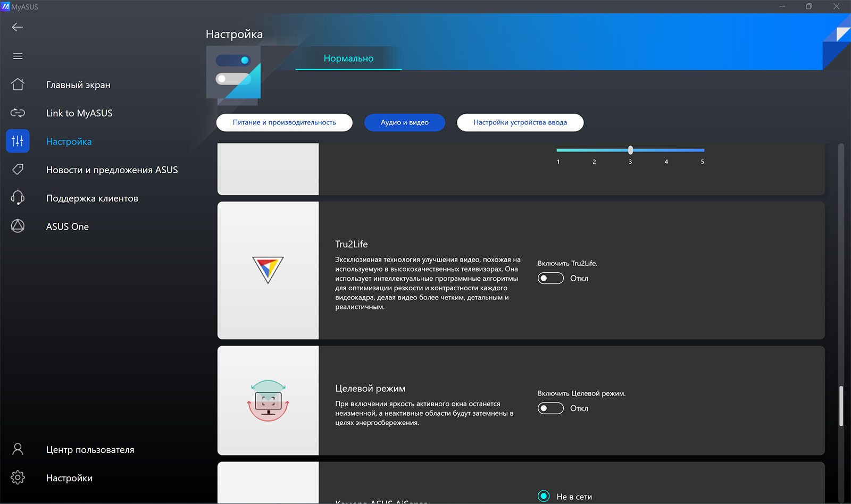Click the Tru2Life heading text
This screenshot has height=504, width=851.
(x=351, y=244)
